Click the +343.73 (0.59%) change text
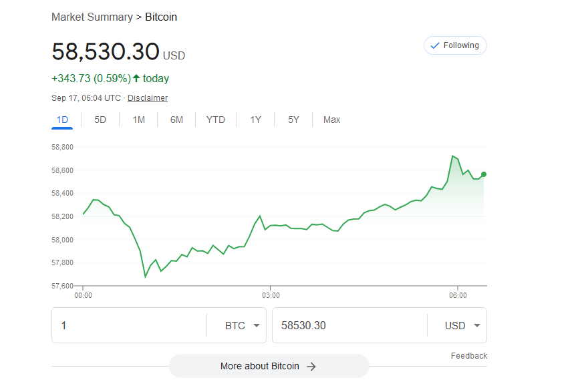This screenshot has width=586, height=392. pos(91,78)
